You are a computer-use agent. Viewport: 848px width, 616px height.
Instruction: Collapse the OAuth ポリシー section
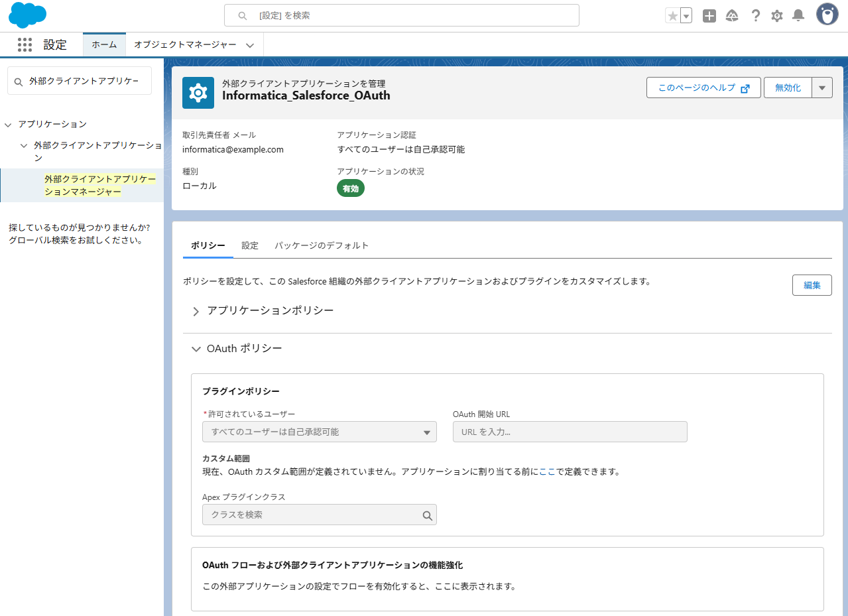pos(196,349)
